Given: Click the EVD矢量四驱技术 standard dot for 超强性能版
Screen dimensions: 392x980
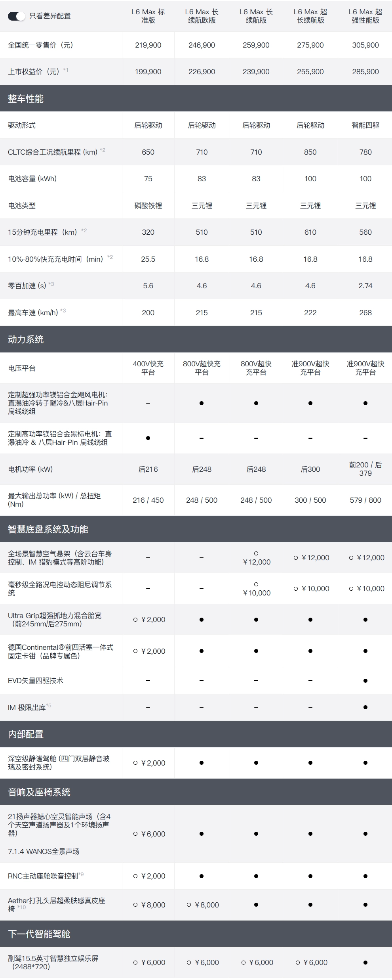Looking at the screenshot, I should tap(365, 681).
